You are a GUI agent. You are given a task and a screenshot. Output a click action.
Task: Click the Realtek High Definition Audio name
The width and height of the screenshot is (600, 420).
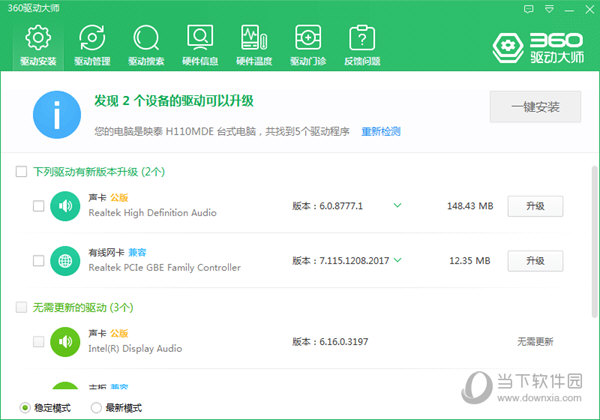[x=152, y=213]
